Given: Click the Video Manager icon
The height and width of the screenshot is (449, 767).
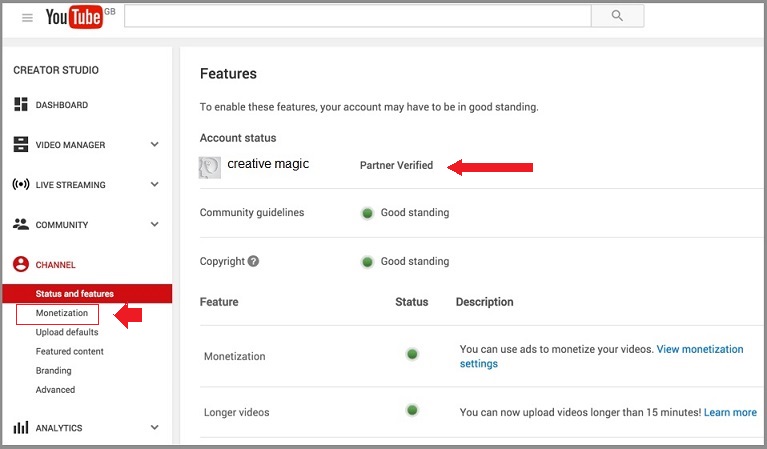Looking at the screenshot, I should pos(21,144).
